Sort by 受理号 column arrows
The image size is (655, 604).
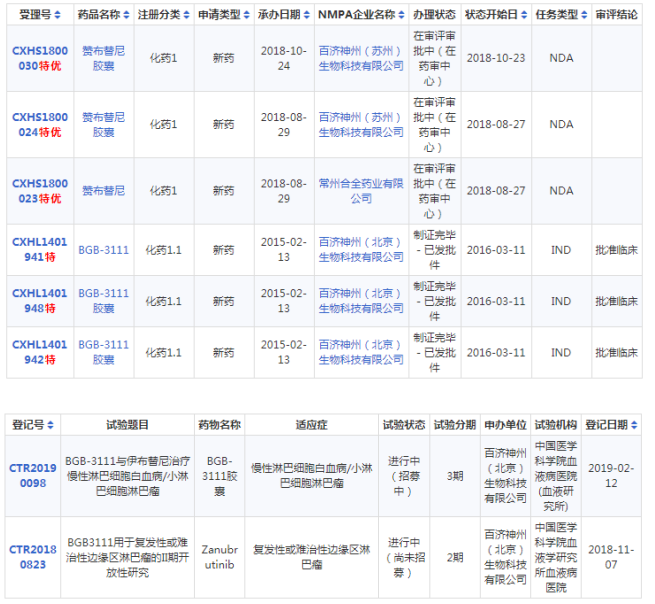click(x=57, y=15)
